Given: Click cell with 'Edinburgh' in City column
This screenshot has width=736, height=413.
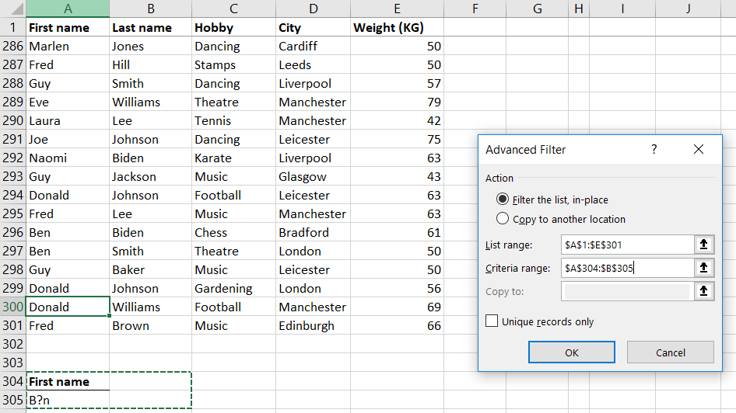Looking at the screenshot, I should pyautogui.click(x=312, y=326).
